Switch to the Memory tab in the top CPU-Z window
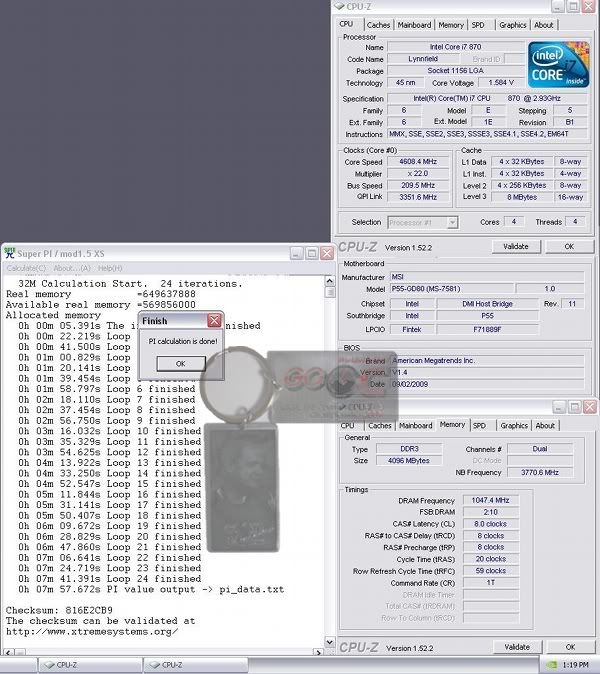Screen dimensions: 600x674 pyautogui.click(x=451, y=25)
